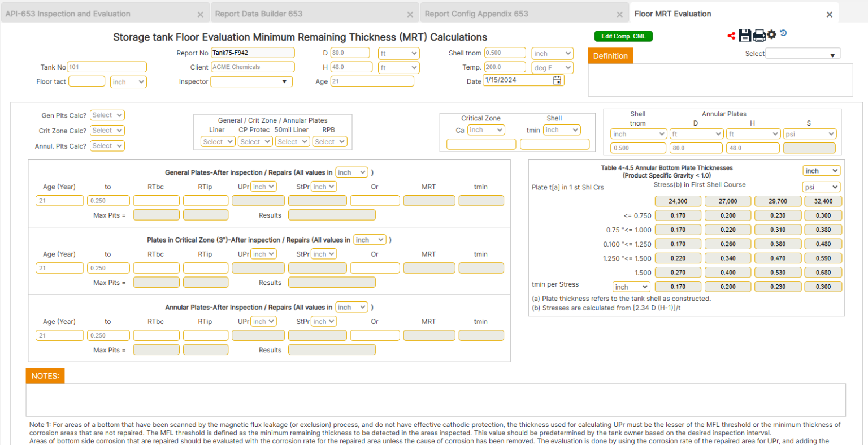This screenshot has width=868, height=445.
Task: Click the Edit Comp. CML button
Action: (623, 35)
